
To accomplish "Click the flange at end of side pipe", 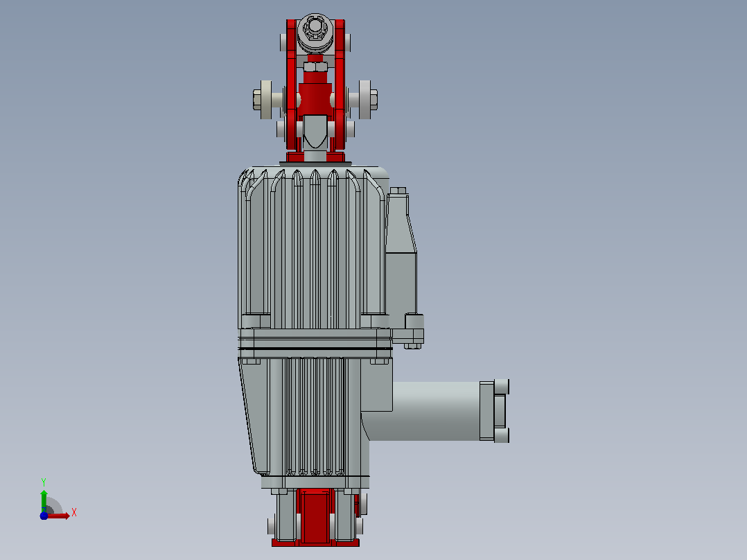I will click(x=495, y=411).
